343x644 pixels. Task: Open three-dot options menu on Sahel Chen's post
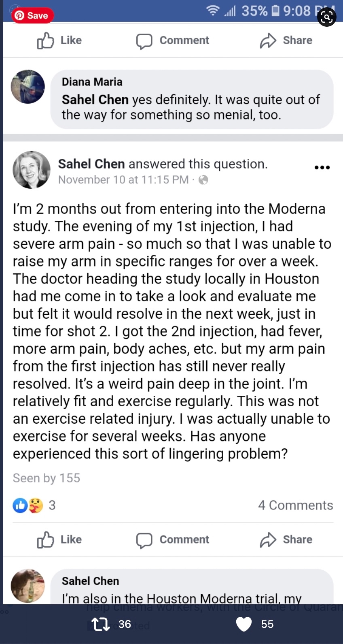pos(322,167)
